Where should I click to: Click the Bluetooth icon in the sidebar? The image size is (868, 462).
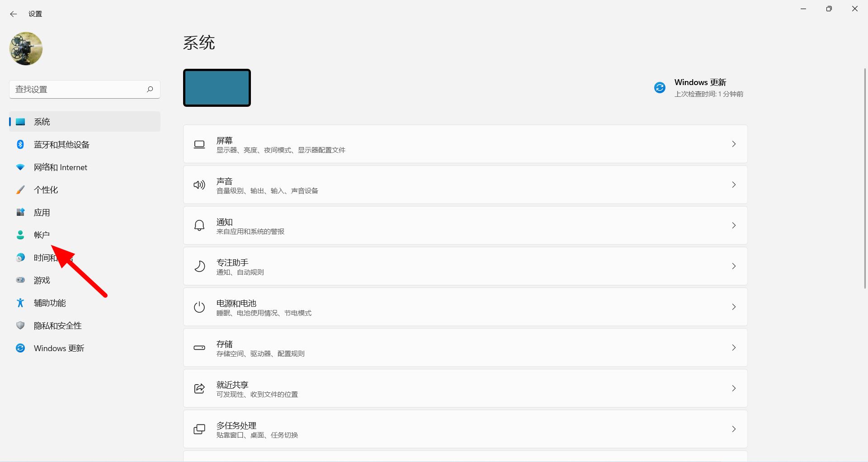(x=20, y=144)
